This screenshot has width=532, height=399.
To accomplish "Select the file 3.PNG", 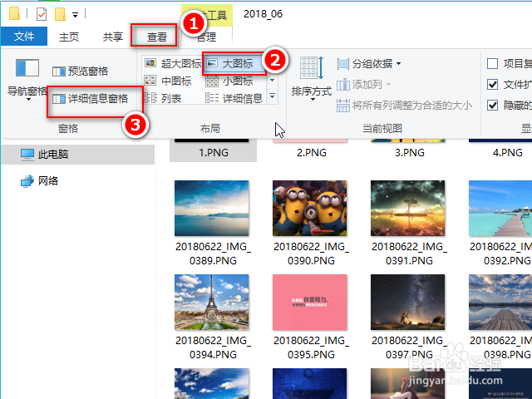I will coord(410,153).
